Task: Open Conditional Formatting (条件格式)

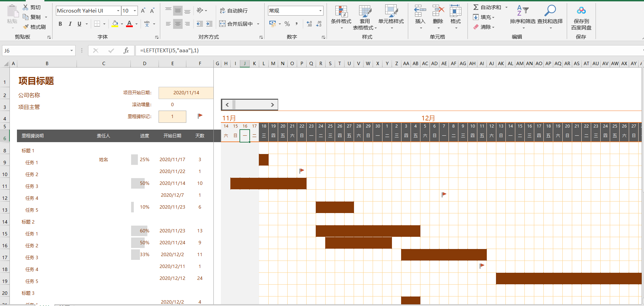Action: [341, 17]
